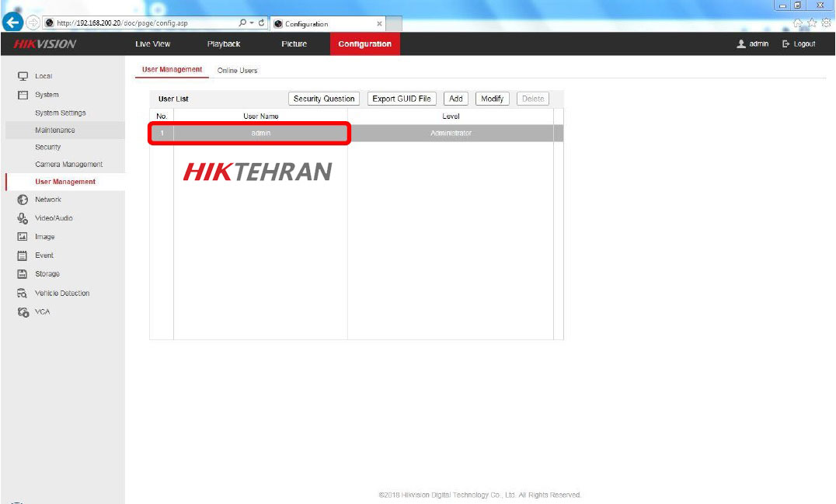Click the User Name column header

point(261,116)
